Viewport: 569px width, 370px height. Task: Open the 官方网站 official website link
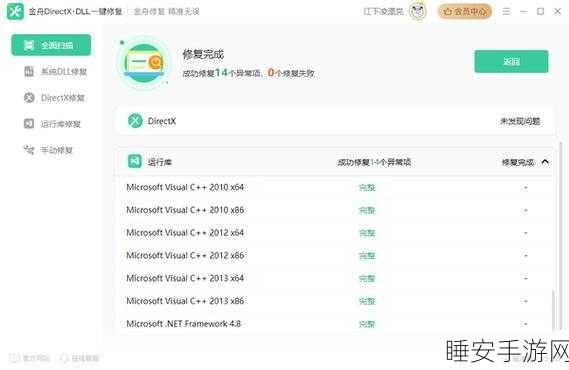(x=30, y=358)
